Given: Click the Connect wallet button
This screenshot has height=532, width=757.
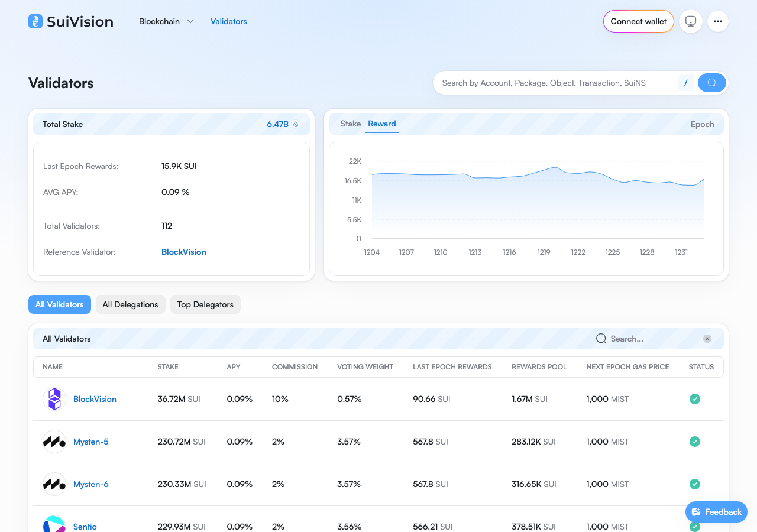Looking at the screenshot, I should click(639, 21).
